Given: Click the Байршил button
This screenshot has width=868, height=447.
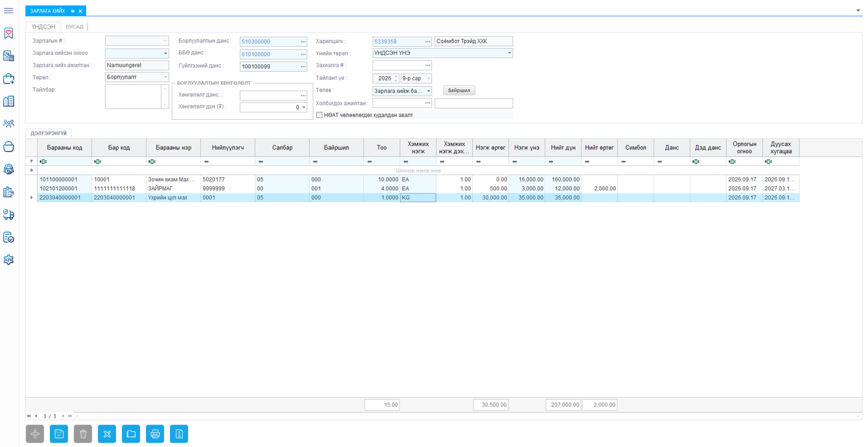Looking at the screenshot, I should [x=459, y=90].
